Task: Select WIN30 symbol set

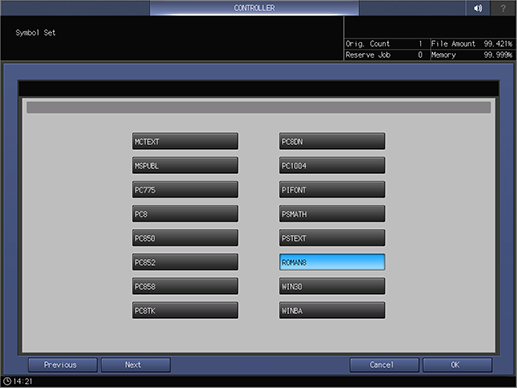Action: click(x=332, y=286)
